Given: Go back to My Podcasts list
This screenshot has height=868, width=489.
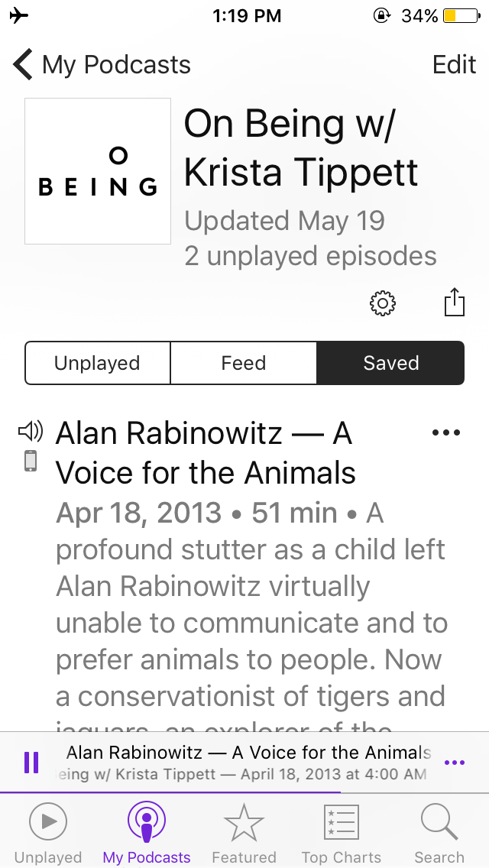Looking at the screenshot, I should pyautogui.click(x=102, y=65).
